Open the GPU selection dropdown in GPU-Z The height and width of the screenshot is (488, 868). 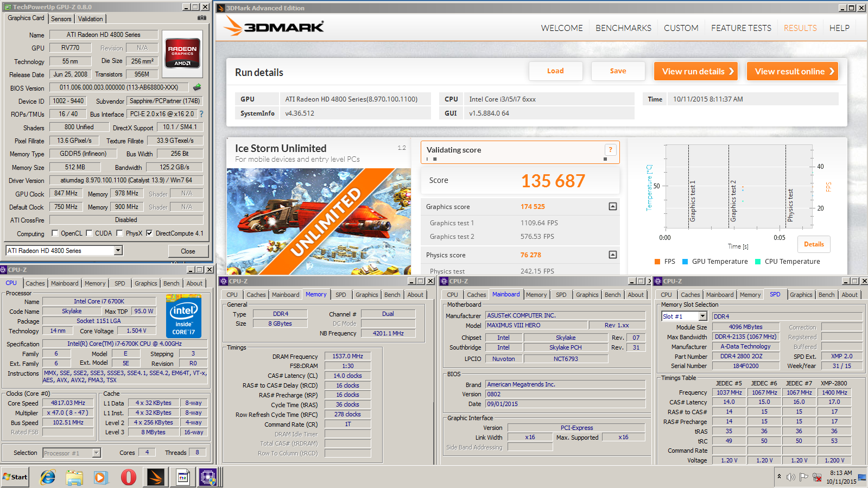tap(118, 250)
